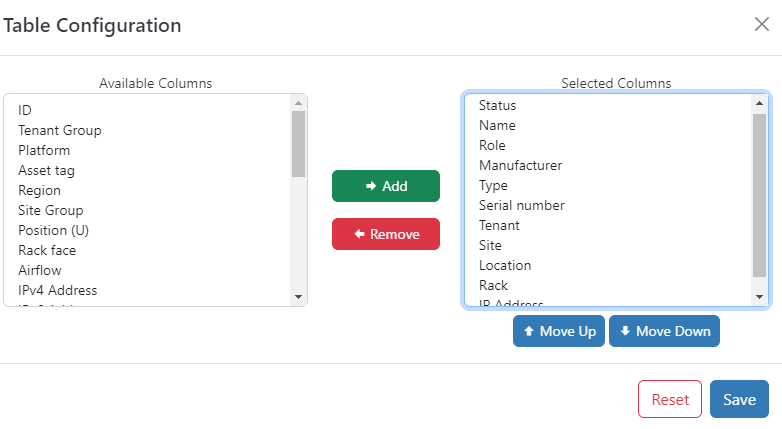Image resolution: width=782 pixels, height=429 pixels.
Task: Select Position (U) available column
Action: click(148, 230)
